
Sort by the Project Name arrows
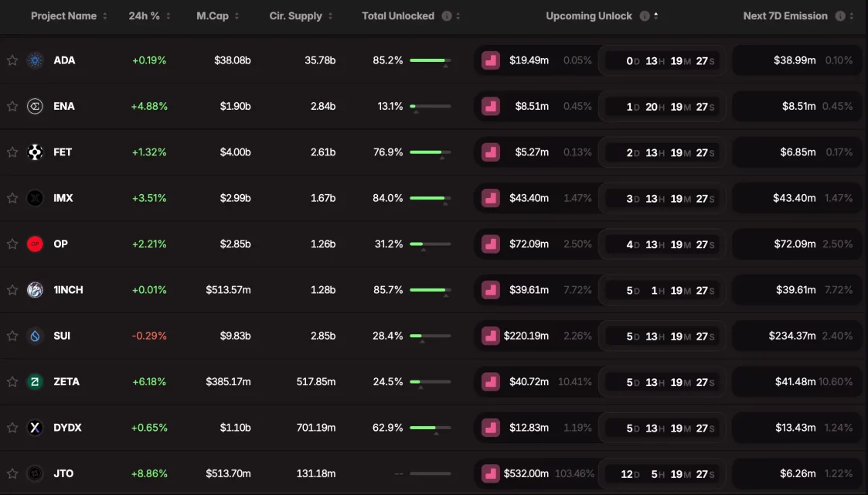coord(106,16)
